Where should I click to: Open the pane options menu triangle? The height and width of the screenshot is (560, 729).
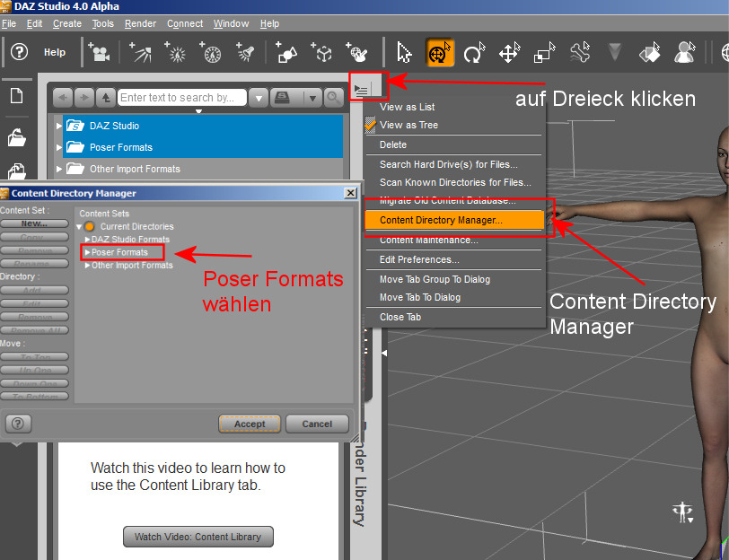click(x=361, y=89)
